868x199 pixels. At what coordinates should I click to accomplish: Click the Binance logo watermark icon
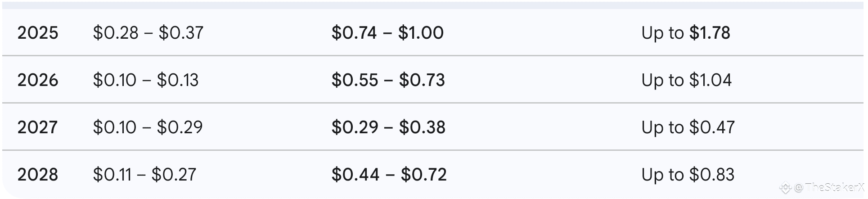pyautogui.click(x=785, y=187)
